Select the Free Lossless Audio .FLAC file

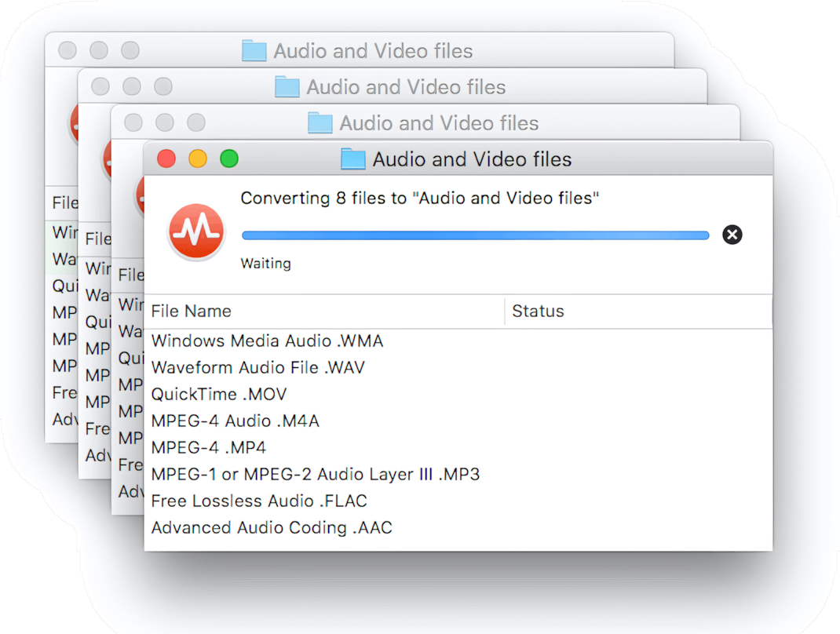[258, 501]
